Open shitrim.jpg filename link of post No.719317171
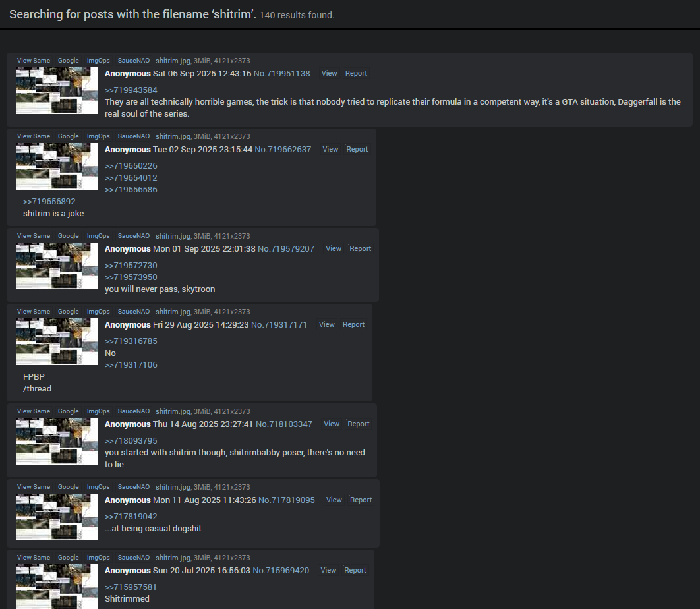Image resolution: width=700 pixels, height=609 pixels. (x=173, y=312)
